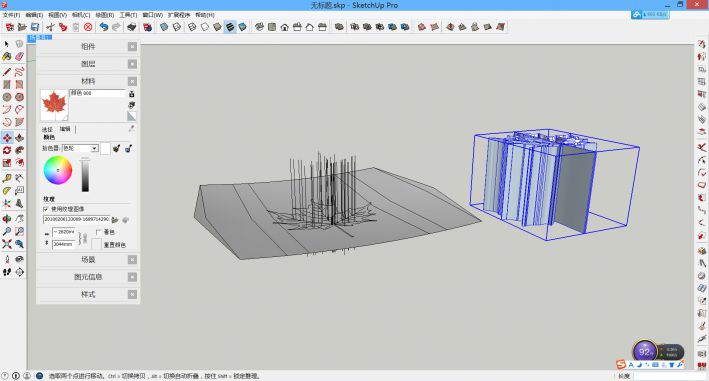Switch to the materials Edit tab
Image resolution: width=709 pixels, height=381 pixels.
pos(65,129)
